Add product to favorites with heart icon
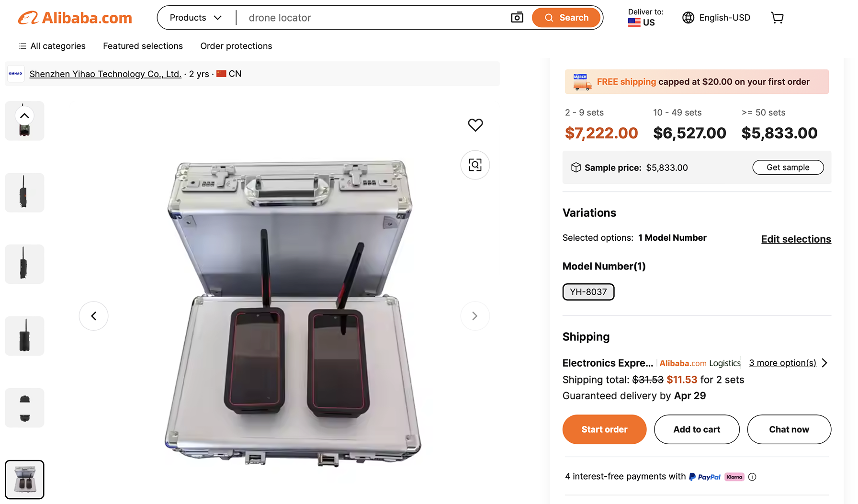Viewport: 858px width, 504px height. 475,125
